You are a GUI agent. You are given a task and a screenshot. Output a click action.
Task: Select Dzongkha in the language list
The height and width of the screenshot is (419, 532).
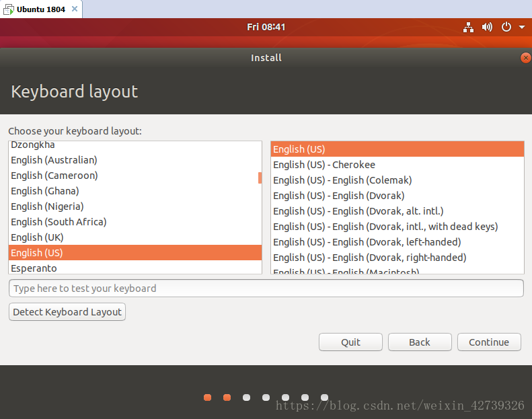135,145
